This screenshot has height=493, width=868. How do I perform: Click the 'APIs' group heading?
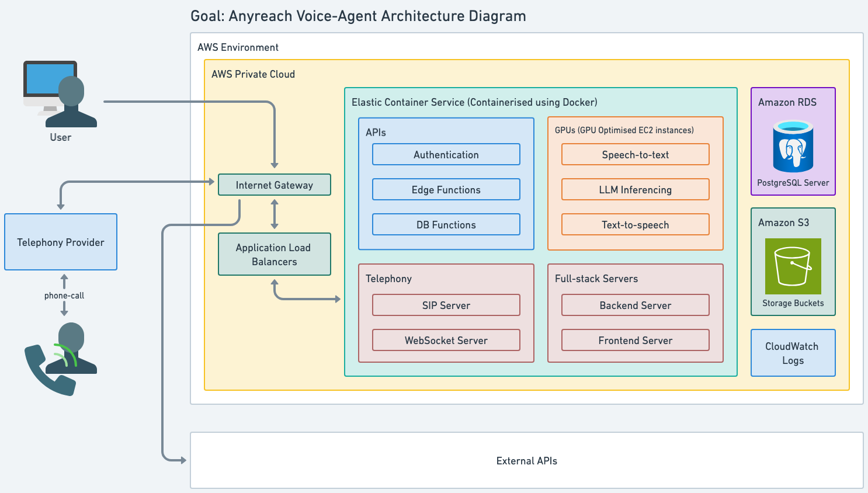(x=376, y=133)
